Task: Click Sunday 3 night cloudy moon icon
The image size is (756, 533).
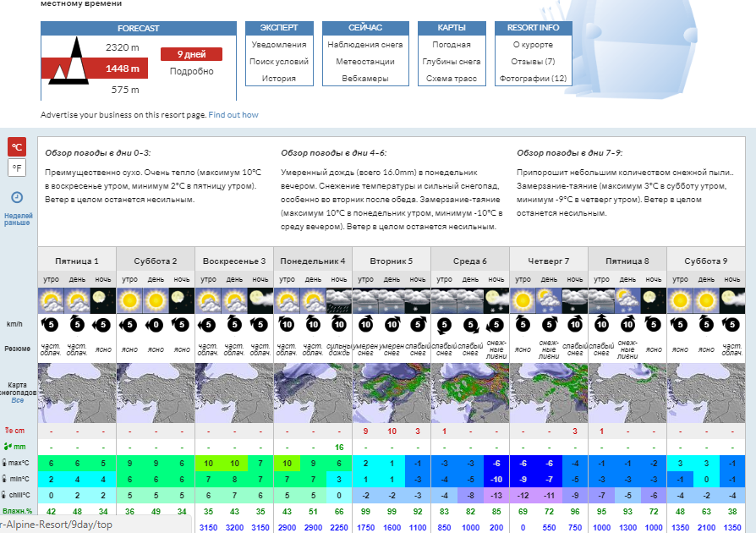Action: 260,301
